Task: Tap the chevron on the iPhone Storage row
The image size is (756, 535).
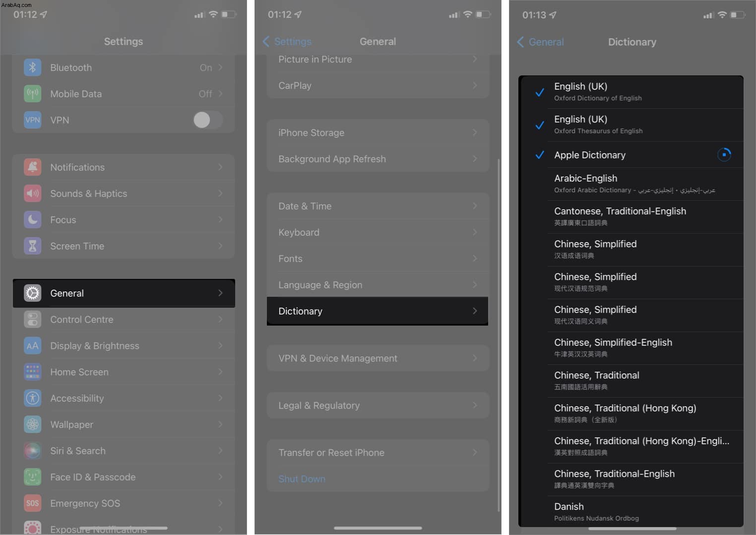Action: [x=475, y=133]
